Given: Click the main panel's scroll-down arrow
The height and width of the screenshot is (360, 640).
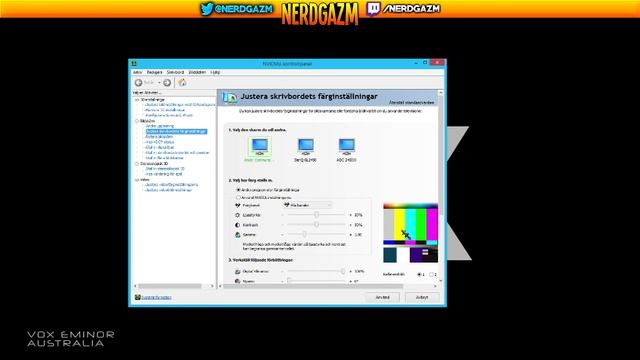Looking at the screenshot, I should pyautogui.click(x=441, y=280).
